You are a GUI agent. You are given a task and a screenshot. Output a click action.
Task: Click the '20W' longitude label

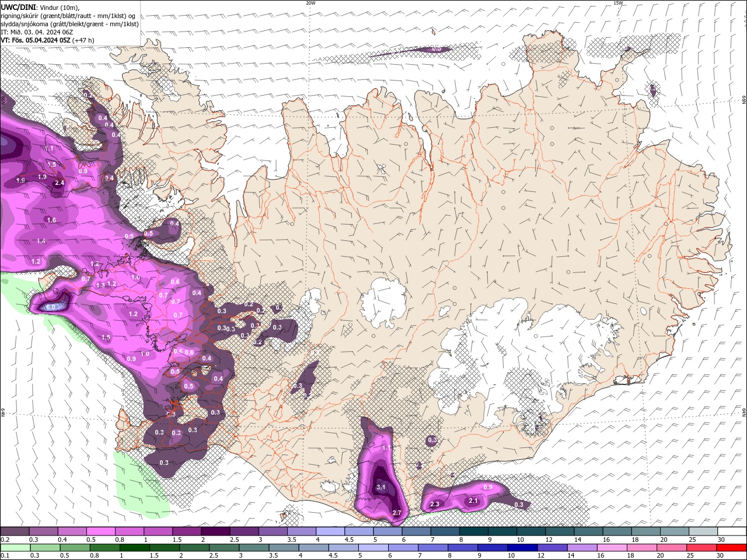310,3
